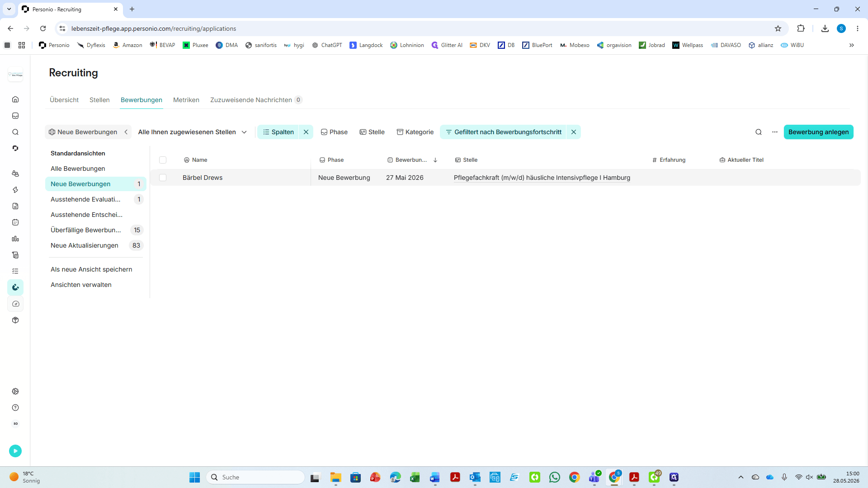The image size is (868, 488).
Task: Open the bar chart reports icon
Action: [x=15, y=239]
